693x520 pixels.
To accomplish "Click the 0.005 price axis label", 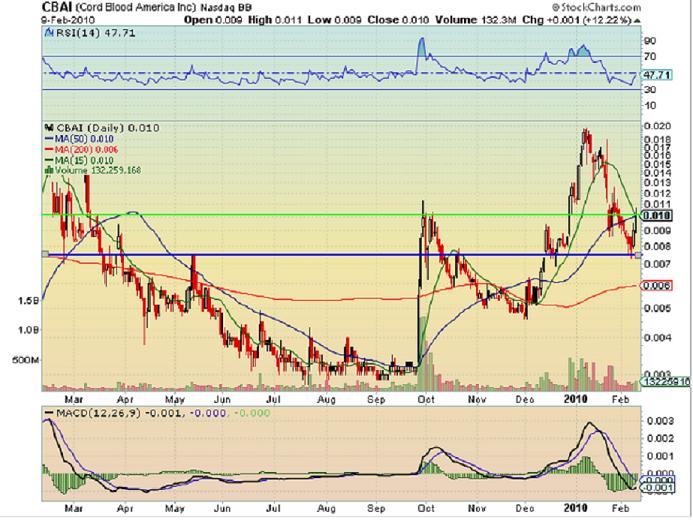I will [x=657, y=308].
